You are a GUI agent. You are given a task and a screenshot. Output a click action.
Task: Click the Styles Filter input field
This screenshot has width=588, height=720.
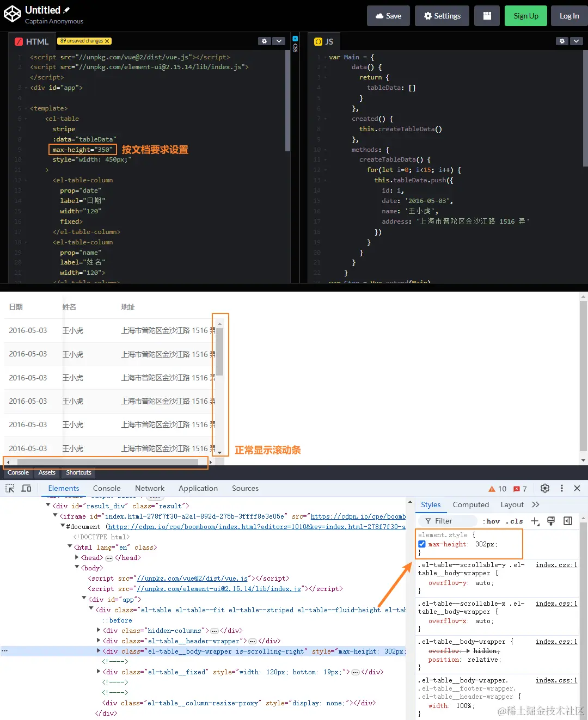(x=449, y=521)
